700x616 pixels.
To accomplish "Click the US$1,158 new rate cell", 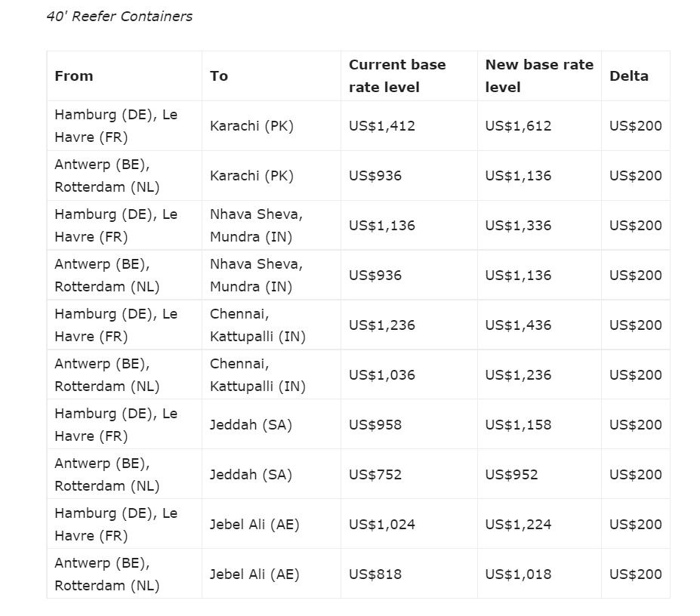I will coord(518,425).
